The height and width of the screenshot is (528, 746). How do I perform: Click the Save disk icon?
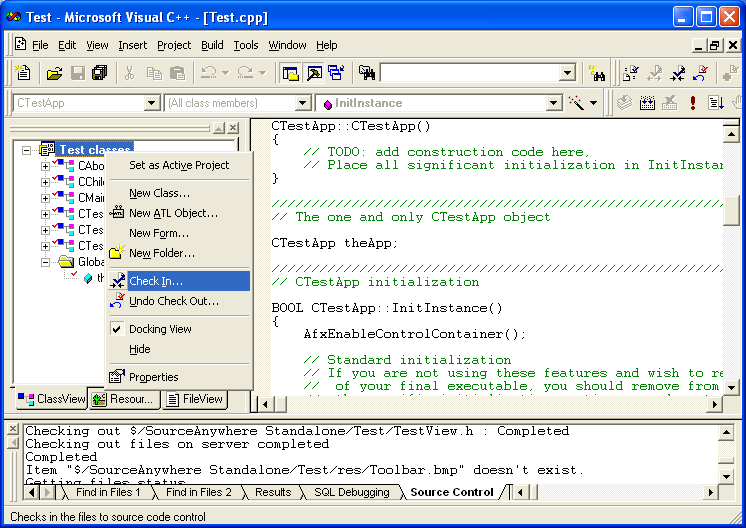(78, 73)
